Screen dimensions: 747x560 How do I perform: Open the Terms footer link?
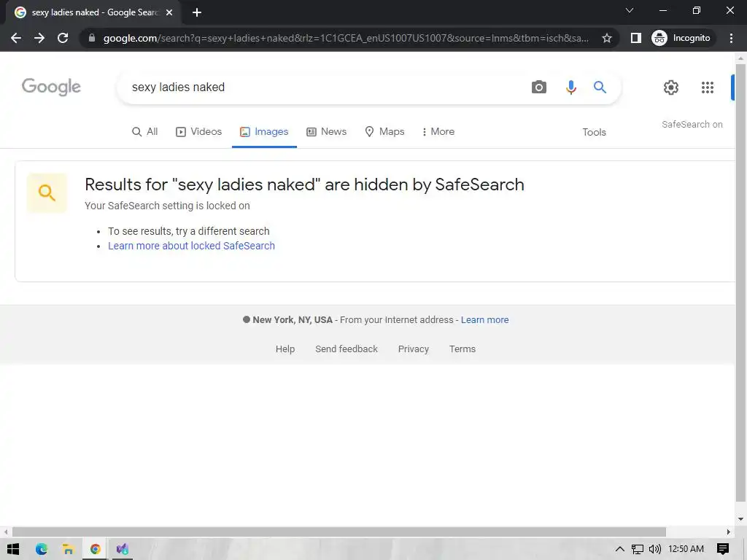click(462, 349)
